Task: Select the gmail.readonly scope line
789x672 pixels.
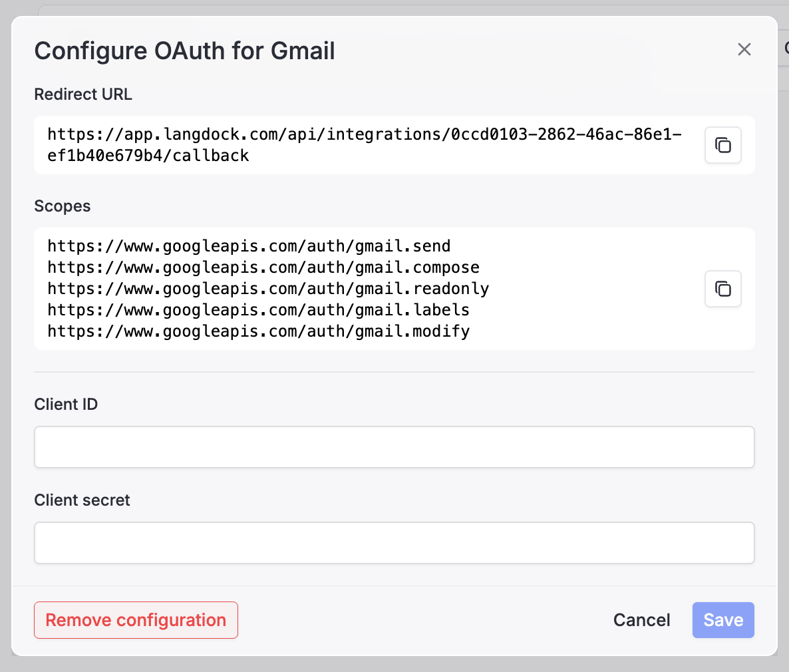Action: click(268, 289)
